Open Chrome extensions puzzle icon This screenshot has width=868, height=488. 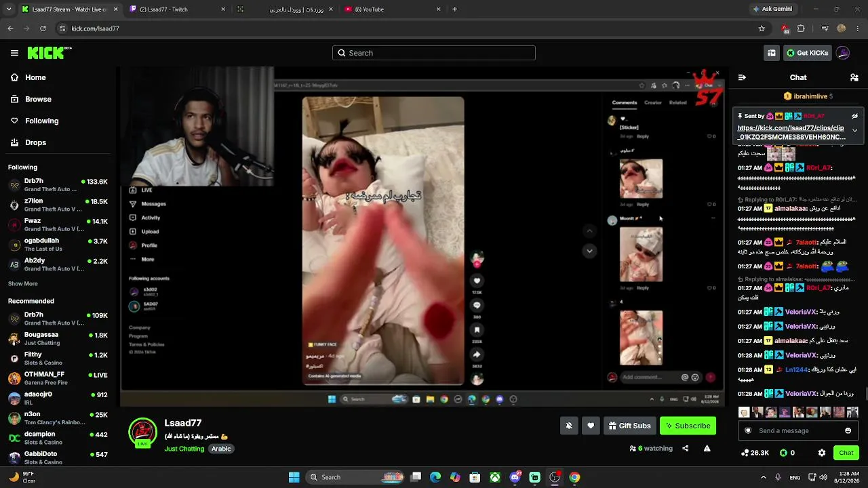click(x=801, y=28)
